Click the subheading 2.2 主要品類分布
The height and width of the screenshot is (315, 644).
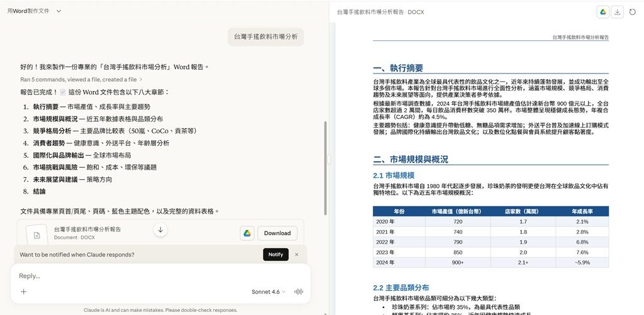tap(401, 287)
